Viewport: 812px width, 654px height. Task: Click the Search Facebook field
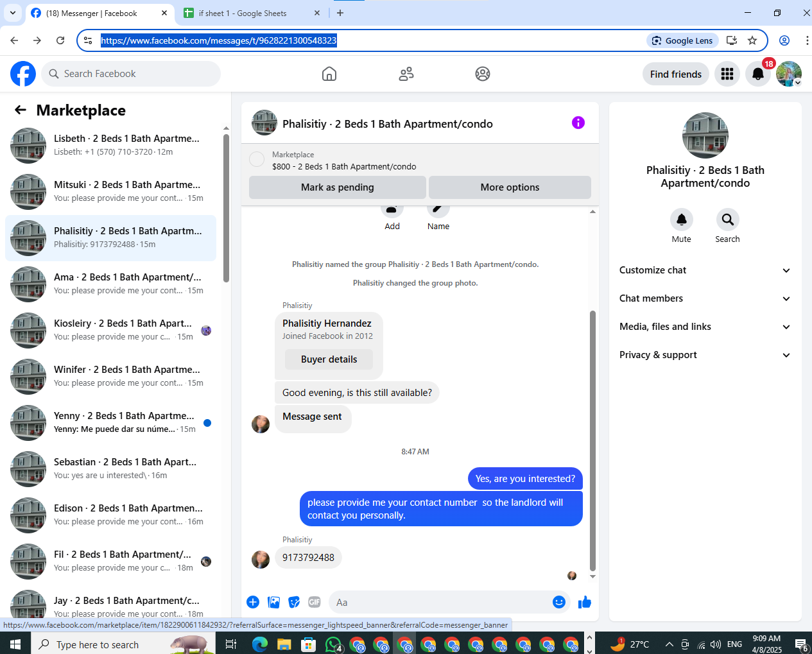pos(131,74)
